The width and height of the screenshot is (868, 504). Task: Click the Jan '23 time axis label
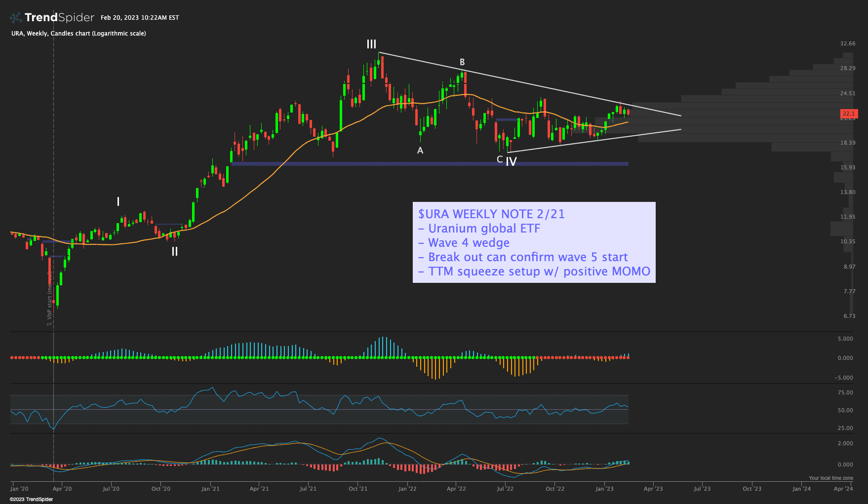point(604,489)
